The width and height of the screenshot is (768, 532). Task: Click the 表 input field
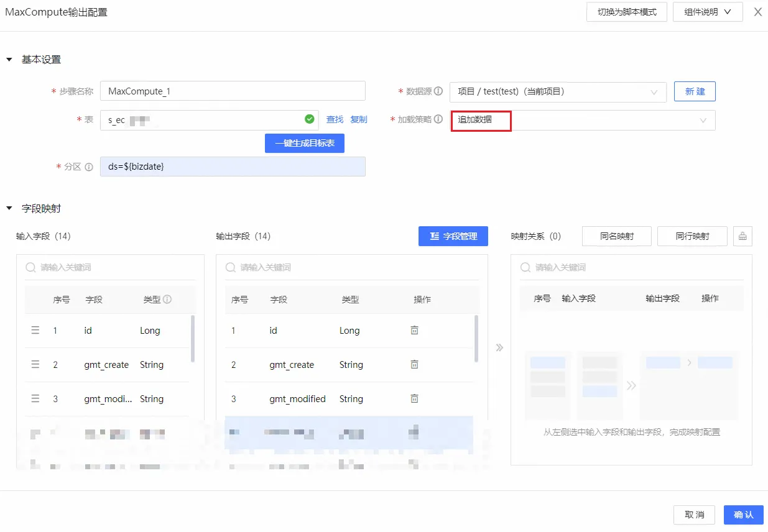[x=209, y=119]
